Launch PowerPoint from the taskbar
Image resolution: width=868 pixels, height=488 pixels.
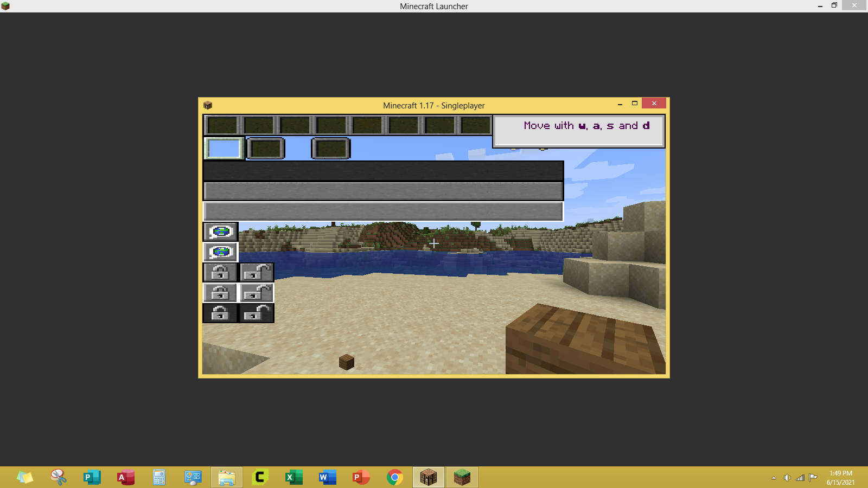coord(361,477)
